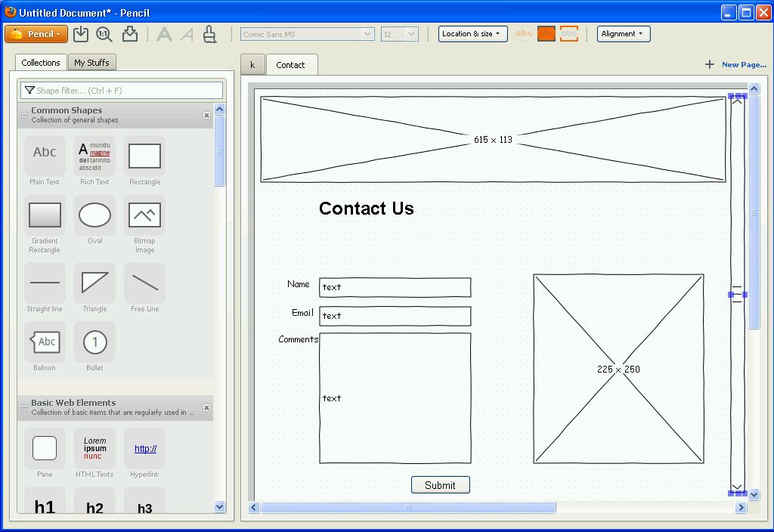Select the Plain Text shape
Image resolution: width=774 pixels, height=532 pixels.
point(45,161)
